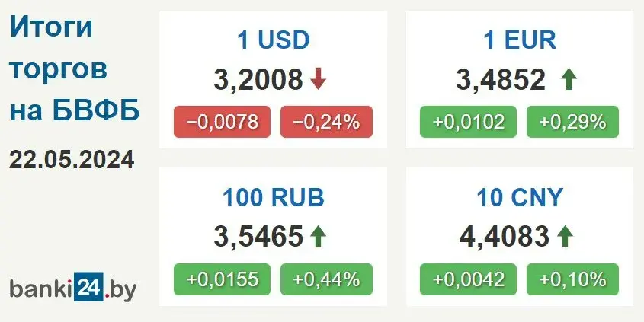
Task: Open the 100 RUB heading
Action: click(x=273, y=198)
